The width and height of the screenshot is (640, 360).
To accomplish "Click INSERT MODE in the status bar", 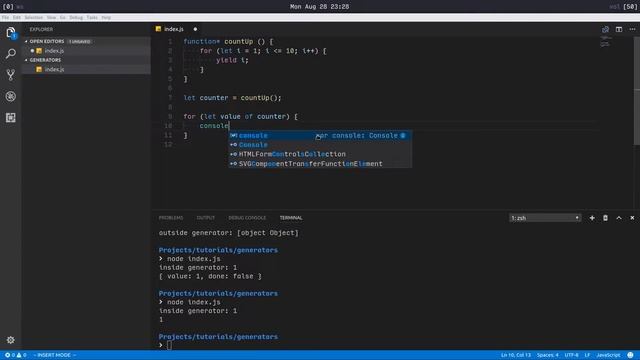I will click(x=54, y=355).
